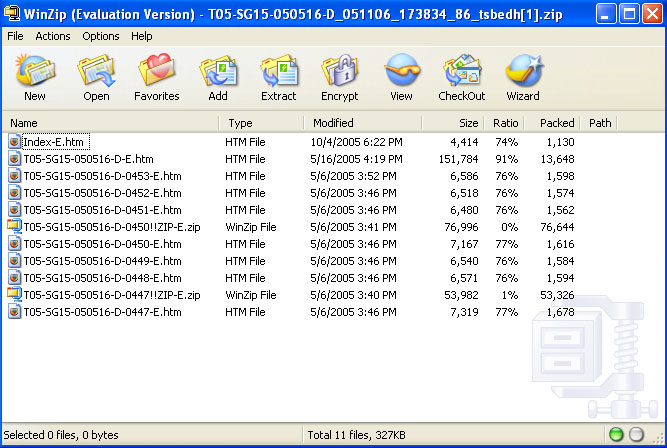
Task: Click the Extract toolbar icon
Action: [x=279, y=71]
